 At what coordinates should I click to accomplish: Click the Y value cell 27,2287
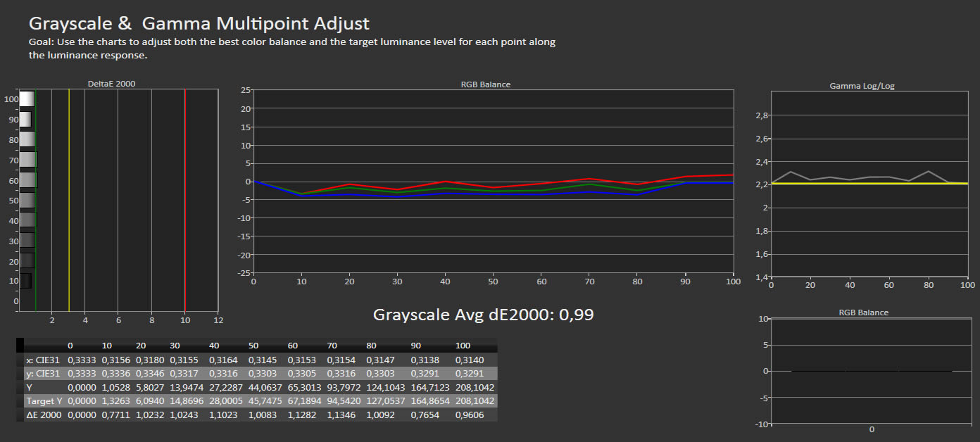(x=225, y=387)
